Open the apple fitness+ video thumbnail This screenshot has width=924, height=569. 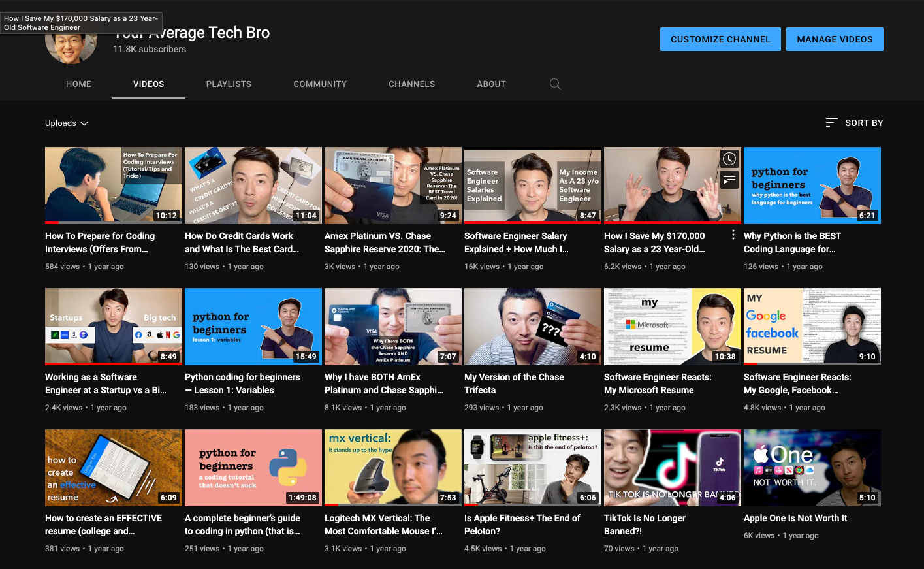pyautogui.click(x=533, y=468)
